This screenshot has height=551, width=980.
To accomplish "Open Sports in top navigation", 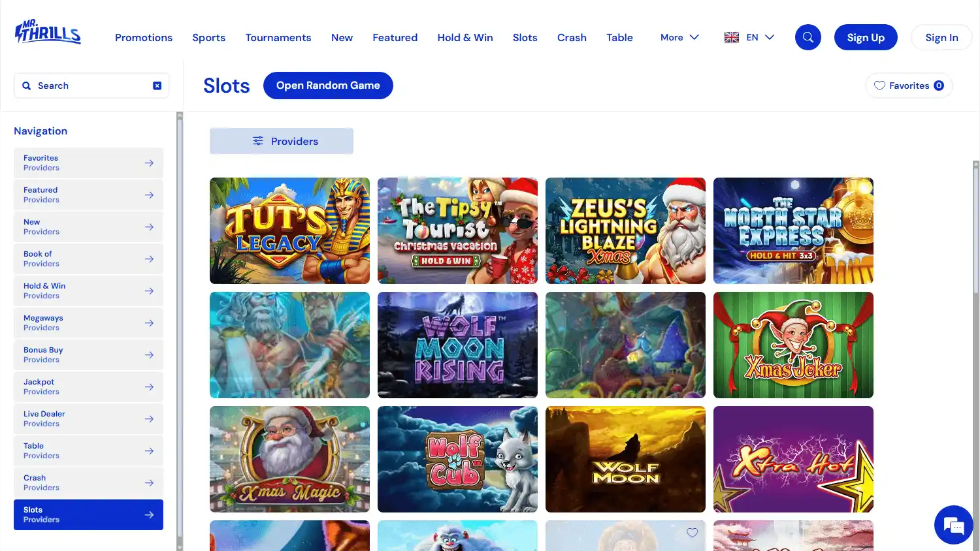I will (x=209, y=37).
